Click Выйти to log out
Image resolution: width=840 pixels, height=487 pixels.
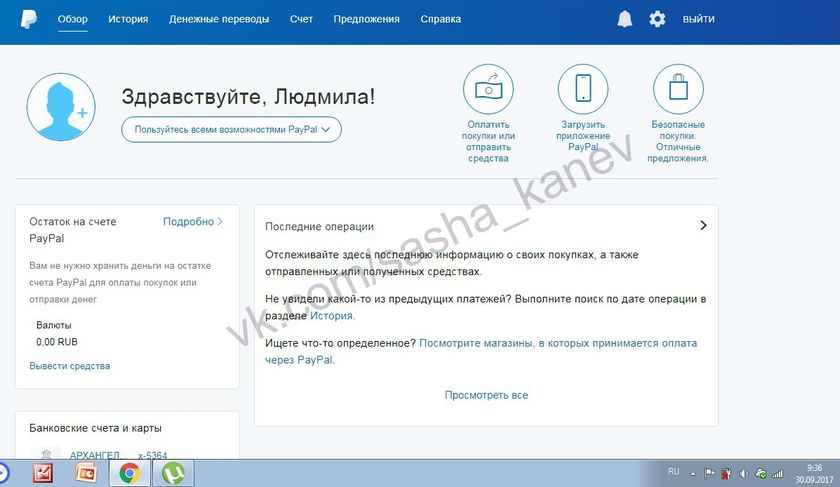698,19
